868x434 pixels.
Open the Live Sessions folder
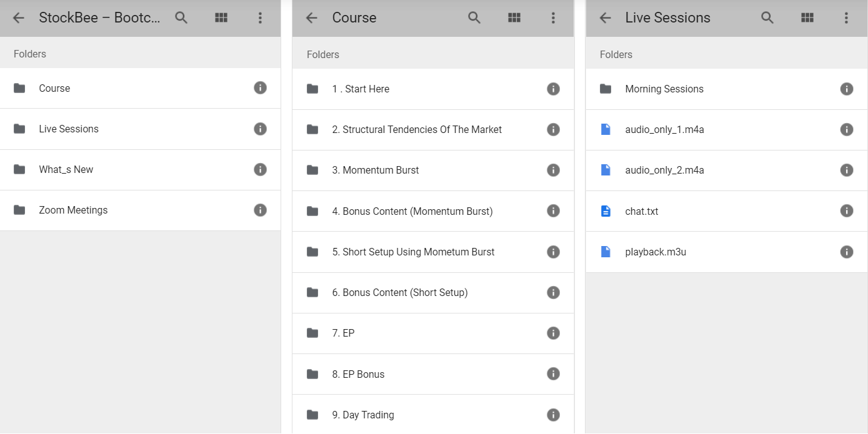point(69,129)
